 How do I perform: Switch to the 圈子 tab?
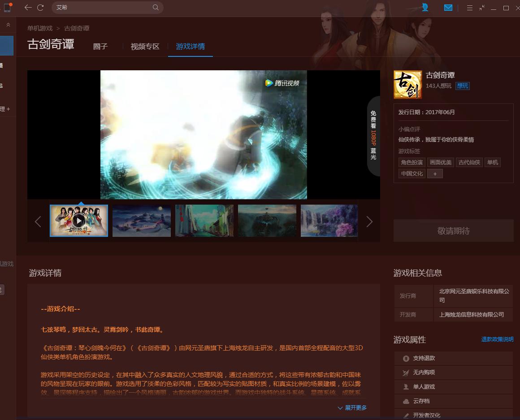(100, 46)
